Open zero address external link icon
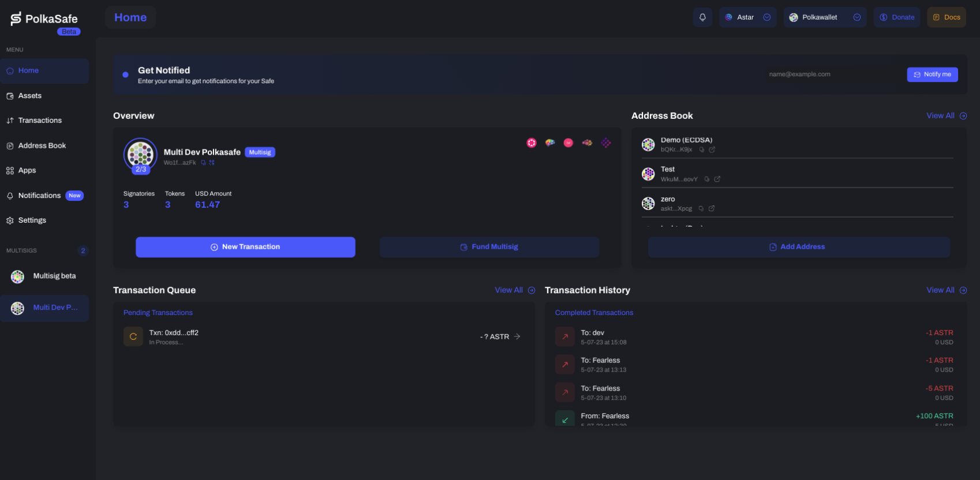 coord(712,209)
